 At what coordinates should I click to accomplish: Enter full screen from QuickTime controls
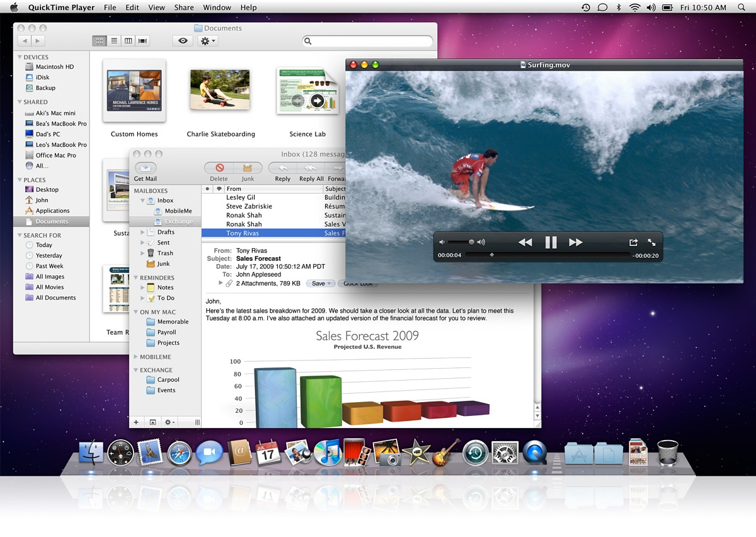tap(651, 242)
